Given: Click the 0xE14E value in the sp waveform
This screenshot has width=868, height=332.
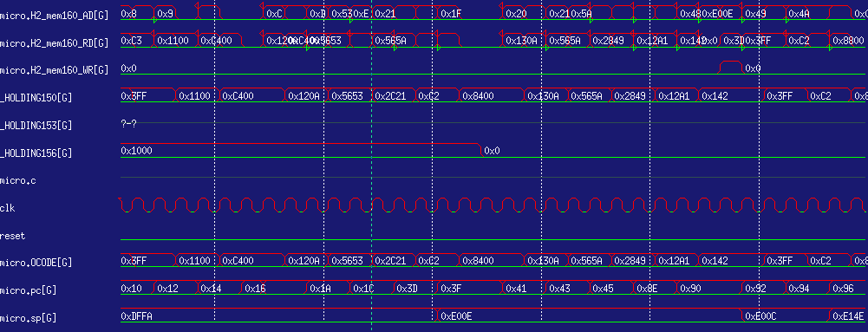Looking at the screenshot, I should pos(848,316).
